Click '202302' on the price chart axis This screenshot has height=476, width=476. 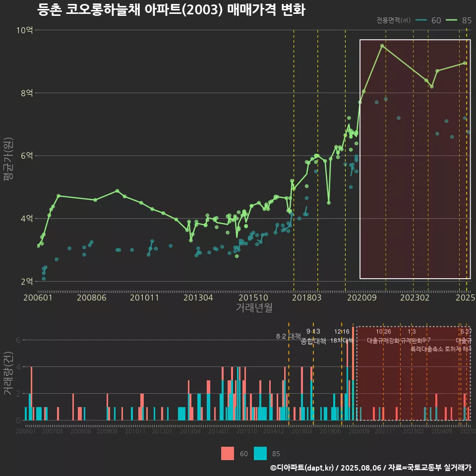(x=415, y=297)
